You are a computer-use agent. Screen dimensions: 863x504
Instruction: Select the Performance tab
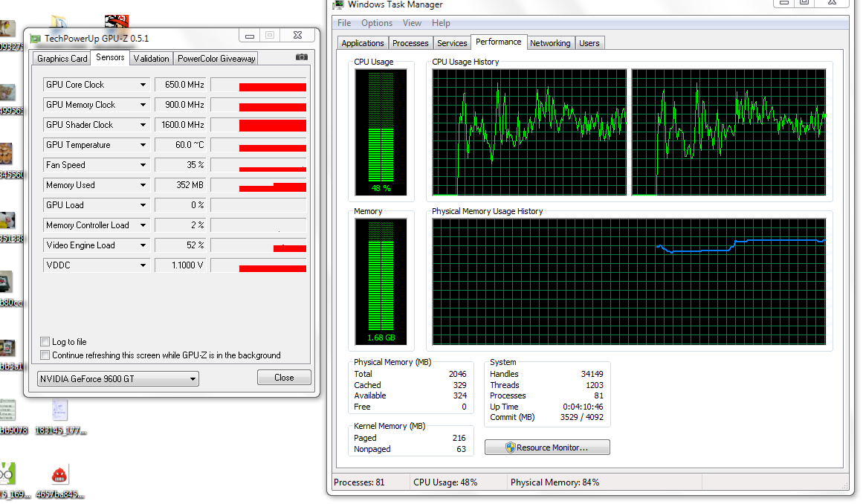498,42
